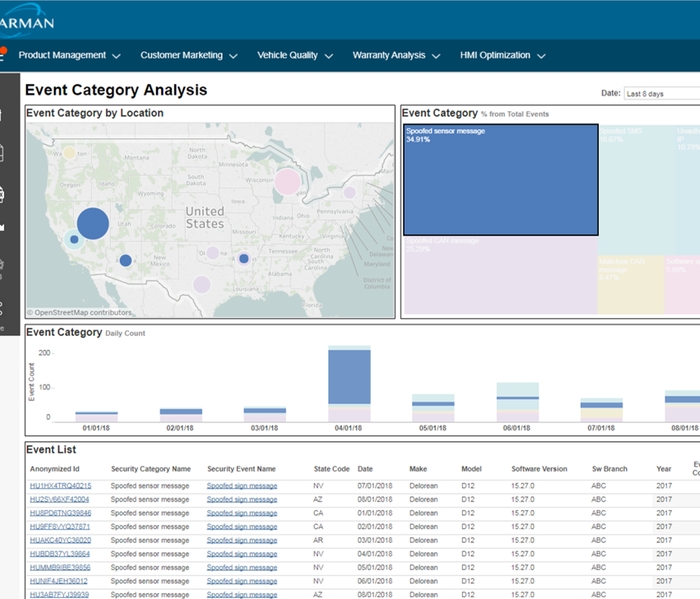
Task: Sort by the Model column header
Action: tap(471, 469)
